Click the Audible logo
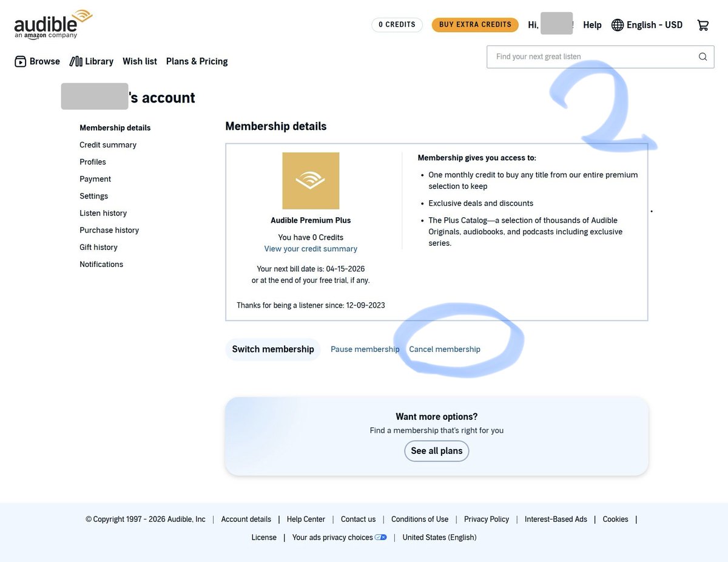The image size is (728, 562). pos(53,24)
